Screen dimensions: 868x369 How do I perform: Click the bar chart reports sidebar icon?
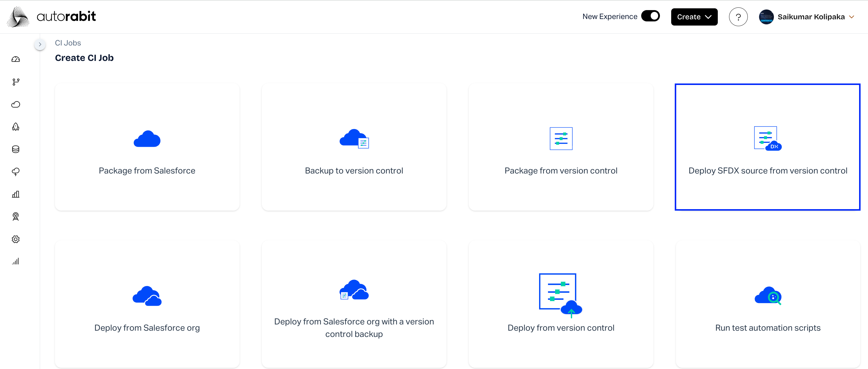15,194
